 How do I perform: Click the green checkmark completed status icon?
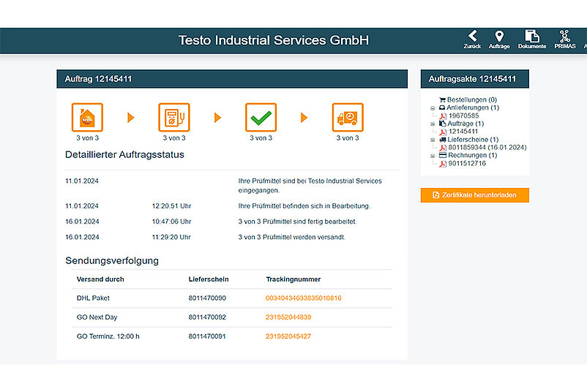pos(261,118)
